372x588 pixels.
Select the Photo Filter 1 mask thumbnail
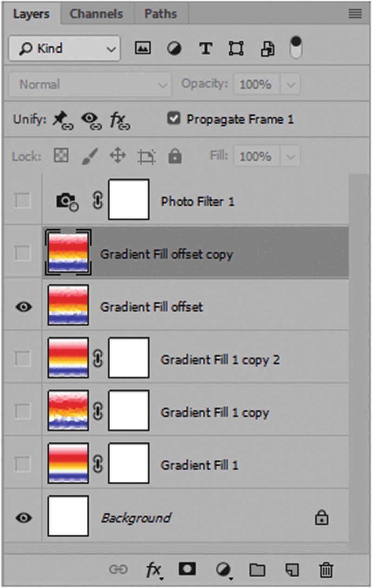coord(128,200)
